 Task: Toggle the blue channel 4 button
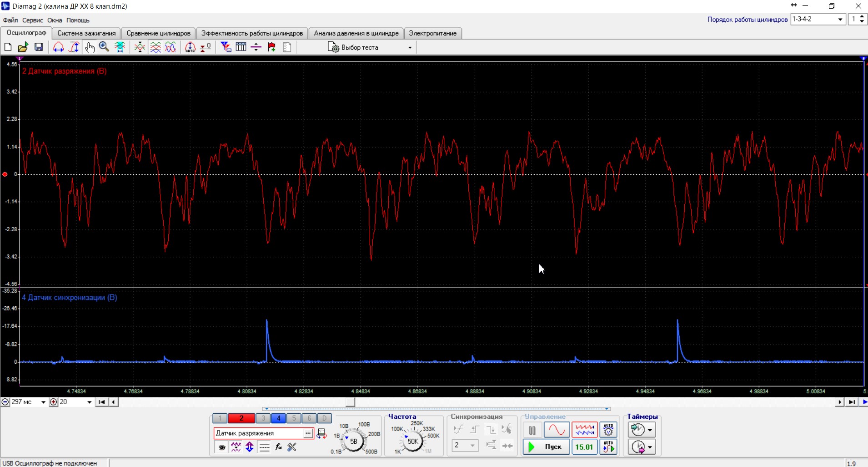coord(279,418)
